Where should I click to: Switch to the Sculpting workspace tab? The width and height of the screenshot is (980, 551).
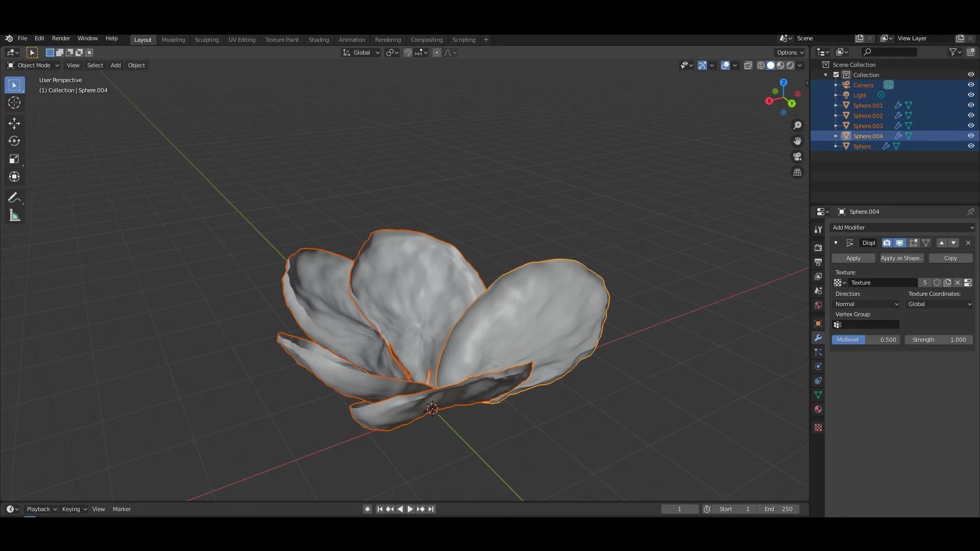(x=207, y=39)
